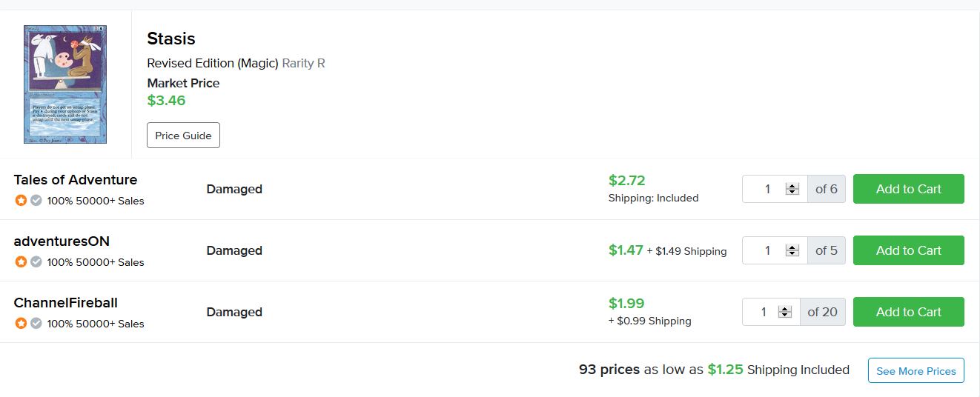
Task: Open the adventuresON seller page
Action: (x=62, y=241)
